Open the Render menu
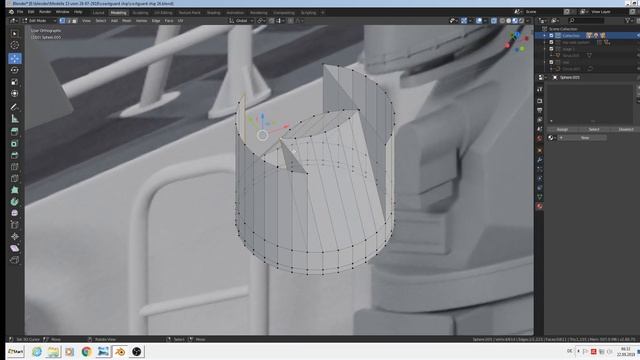This screenshot has width=640, height=360. 45,12
